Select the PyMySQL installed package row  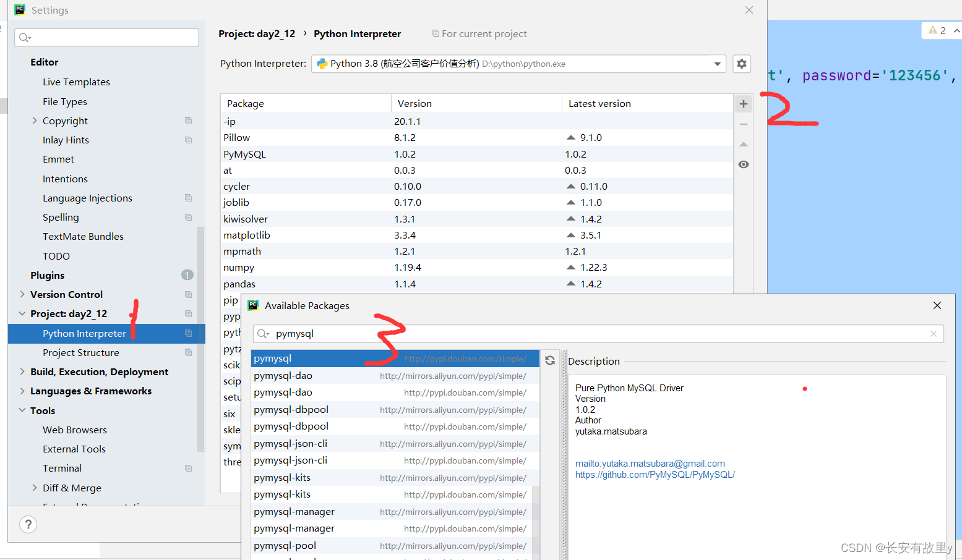coord(477,154)
